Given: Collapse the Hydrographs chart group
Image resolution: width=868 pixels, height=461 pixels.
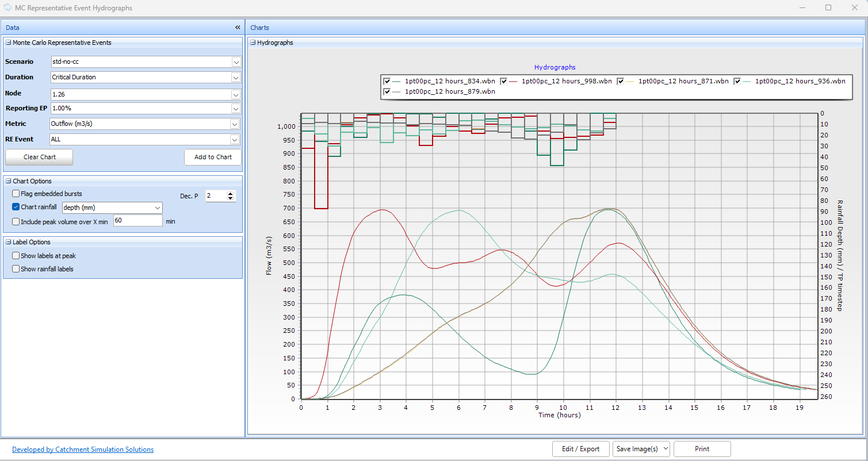Looking at the screenshot, I should pos(253,43).
